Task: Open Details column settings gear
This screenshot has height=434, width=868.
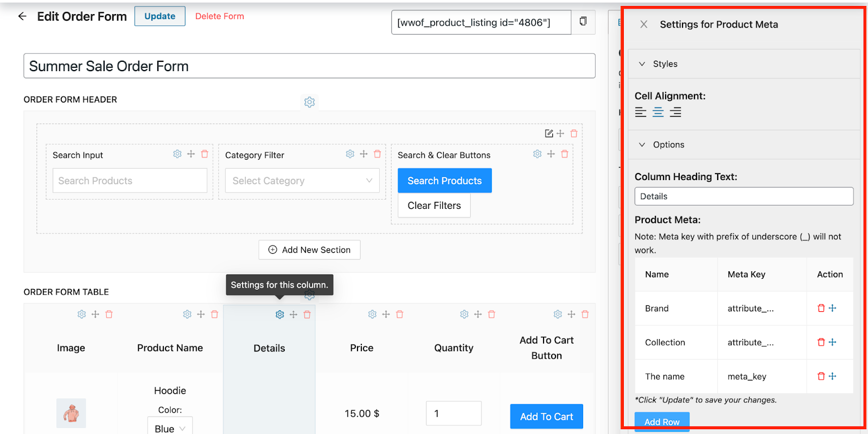Action: tap(279, 315)
